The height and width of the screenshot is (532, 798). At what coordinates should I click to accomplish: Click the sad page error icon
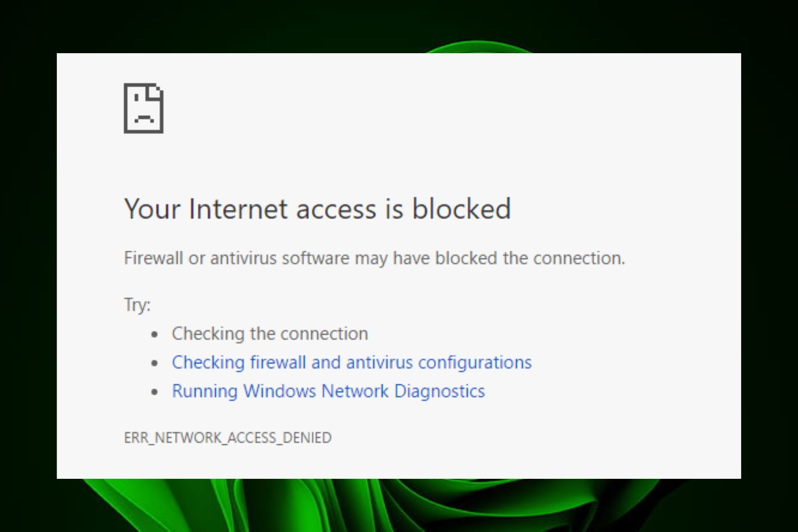143,108
